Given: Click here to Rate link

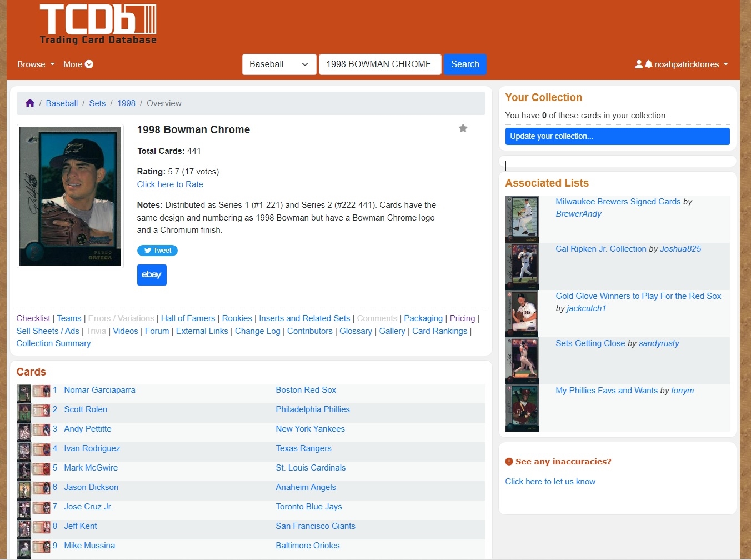Looking at the screenshot, I should (170, 184).
